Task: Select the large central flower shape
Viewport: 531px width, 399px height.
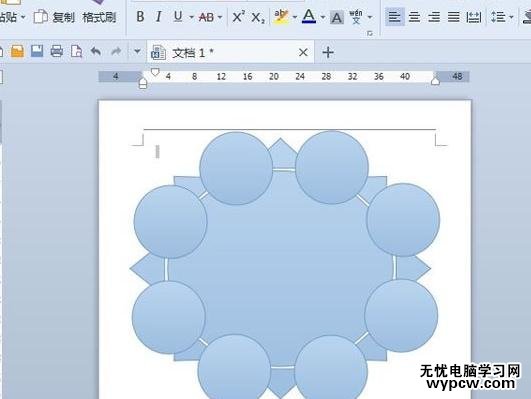Action: click(x=280, y=268)
